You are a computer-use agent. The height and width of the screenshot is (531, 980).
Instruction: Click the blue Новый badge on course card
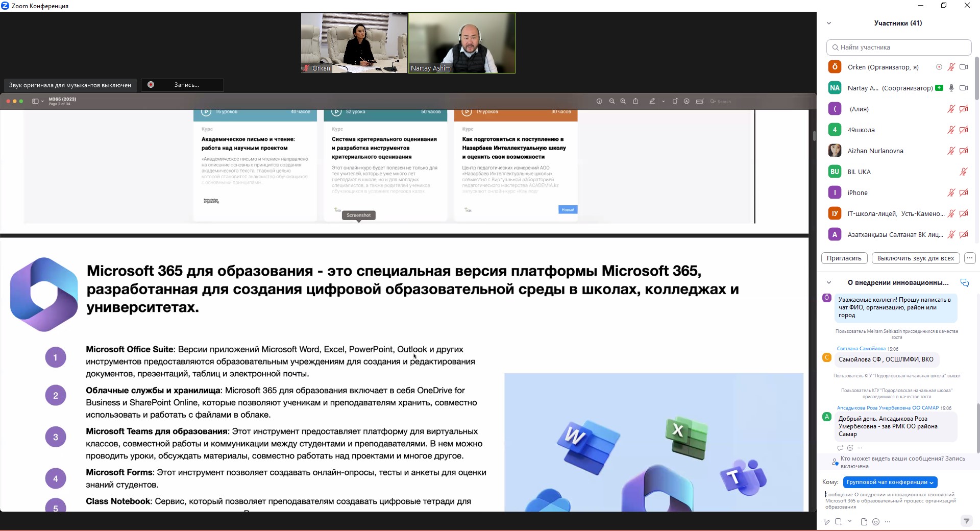click(x=568, y=209)
